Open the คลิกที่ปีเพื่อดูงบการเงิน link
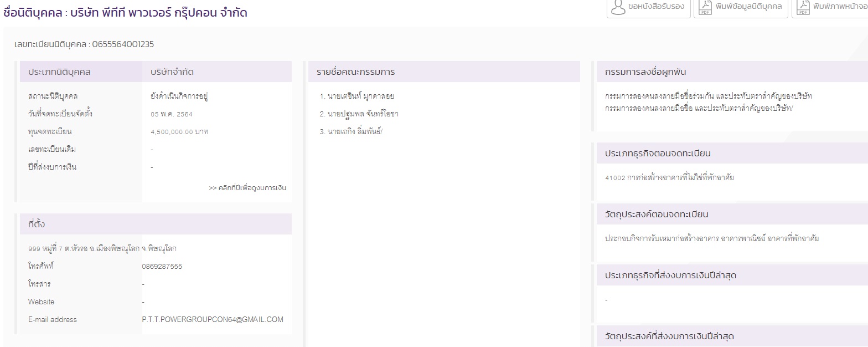This screenshot has height=347, width=868. (x=247, y=188)
